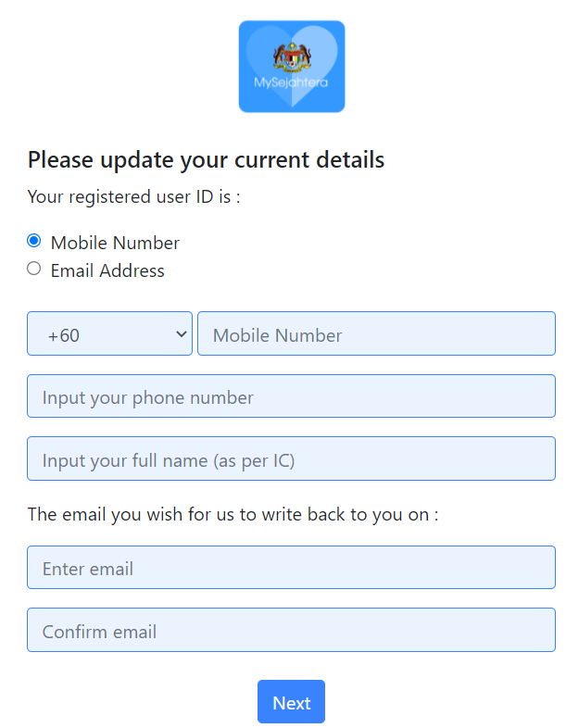Click the "Please update your current details" heading

pos(206,160)
